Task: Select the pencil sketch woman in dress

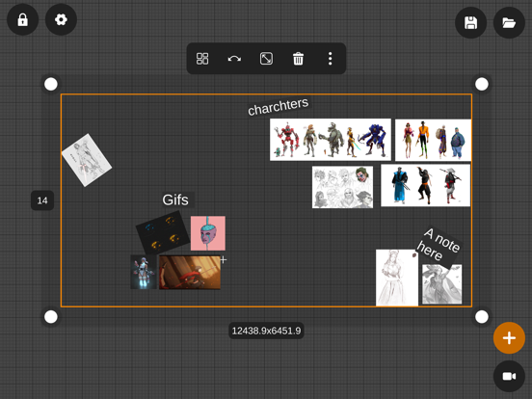Action: tap(397, 278)
